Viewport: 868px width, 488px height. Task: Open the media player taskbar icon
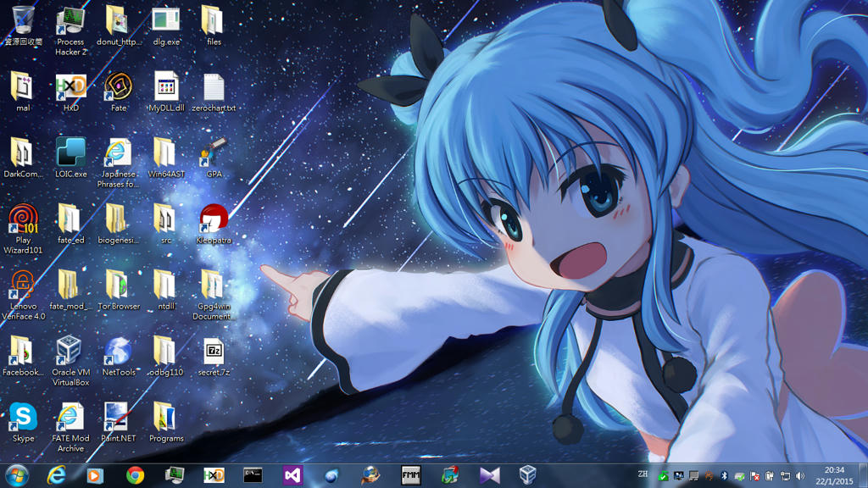coord(95,475)
